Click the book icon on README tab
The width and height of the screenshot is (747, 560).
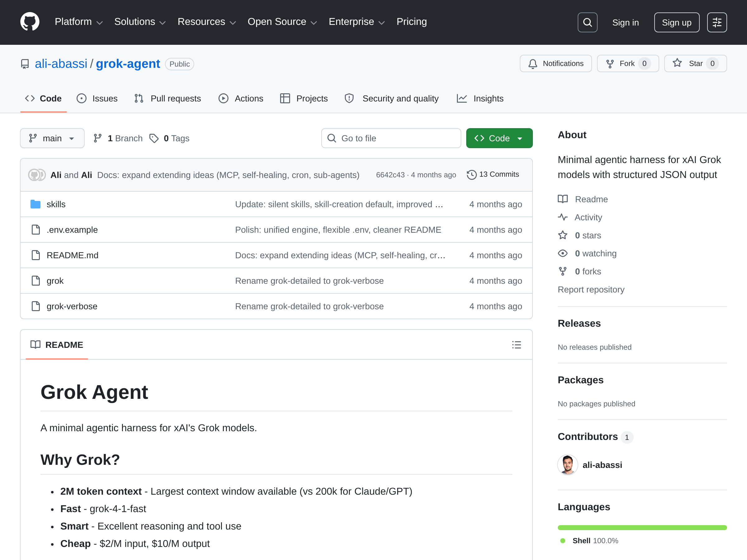(x=35, y=345)
